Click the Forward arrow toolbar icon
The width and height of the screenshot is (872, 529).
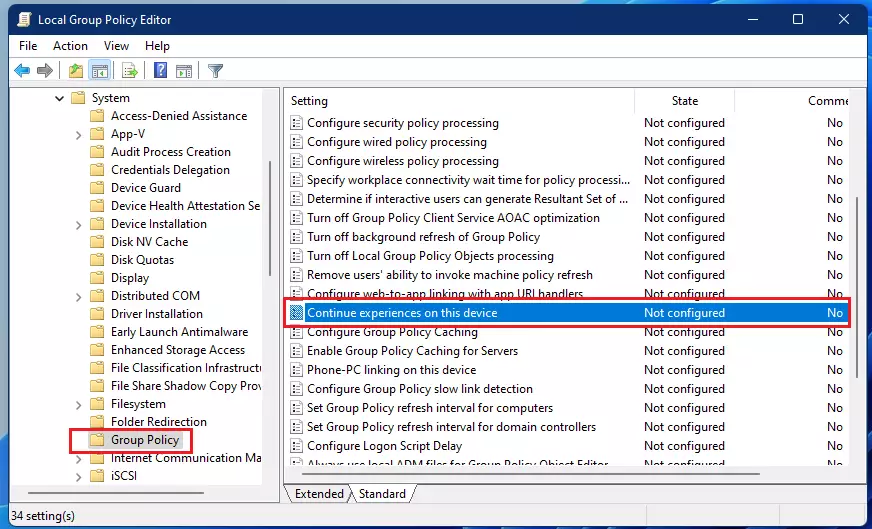coord(44,71)
